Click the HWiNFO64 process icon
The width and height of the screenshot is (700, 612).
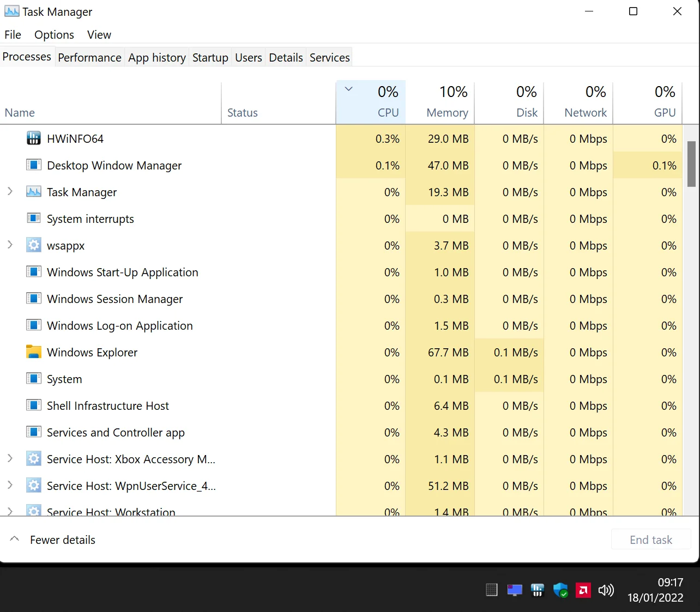pyautogui.click(x=34, y=138)
